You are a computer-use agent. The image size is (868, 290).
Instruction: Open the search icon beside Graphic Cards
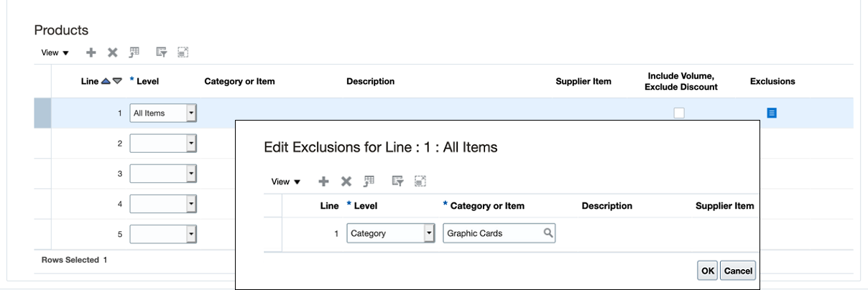[548, 233]
